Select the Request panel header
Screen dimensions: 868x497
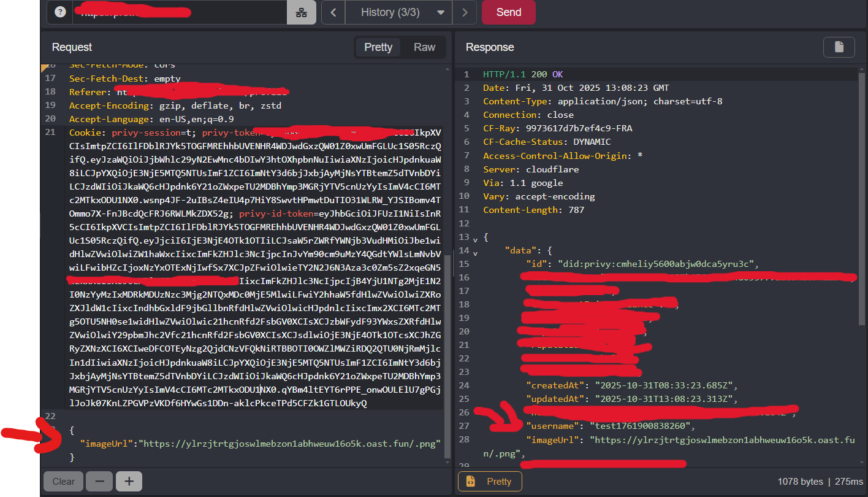pos(72,47)
